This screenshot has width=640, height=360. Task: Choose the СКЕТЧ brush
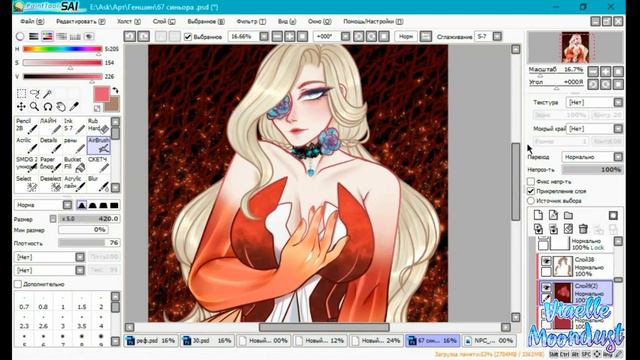(x=98, y=164)
